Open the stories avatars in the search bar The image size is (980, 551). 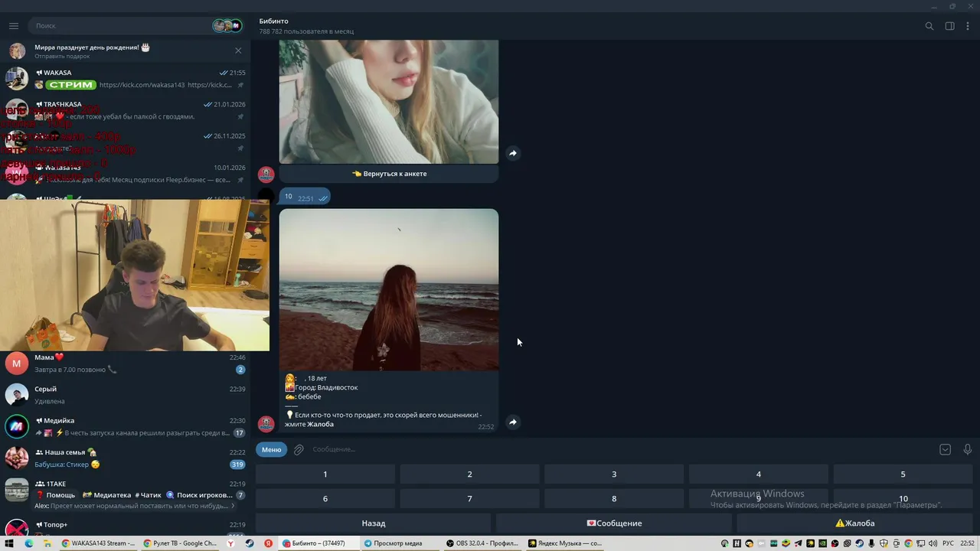click(x=227, y=26)
